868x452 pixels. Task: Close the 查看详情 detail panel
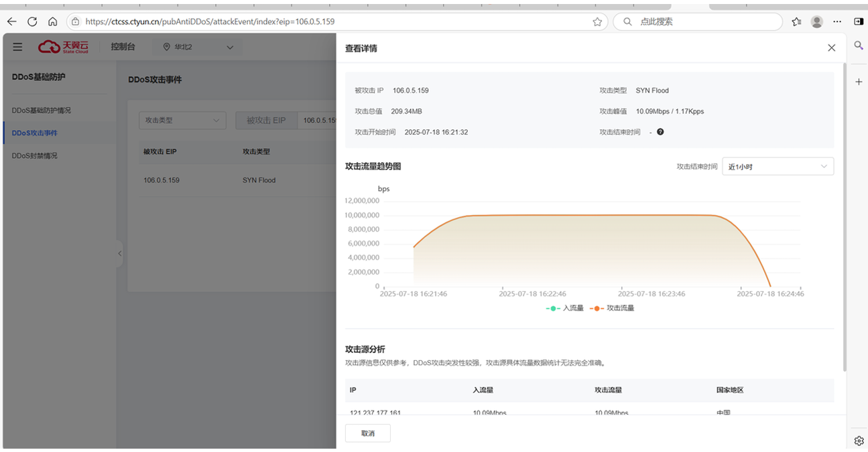point(831,48)
